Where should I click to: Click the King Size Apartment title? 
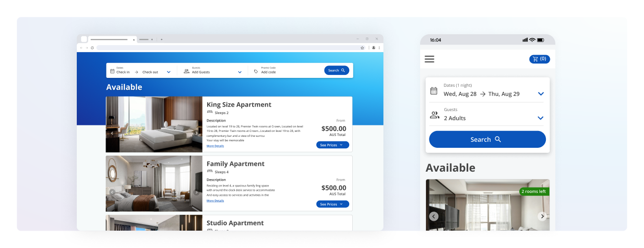239,105
